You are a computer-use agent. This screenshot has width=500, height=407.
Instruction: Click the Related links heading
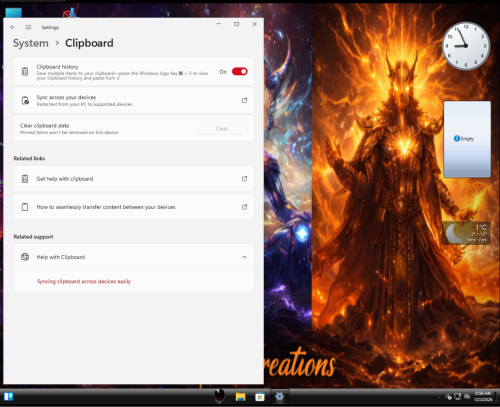click(29, 158)
